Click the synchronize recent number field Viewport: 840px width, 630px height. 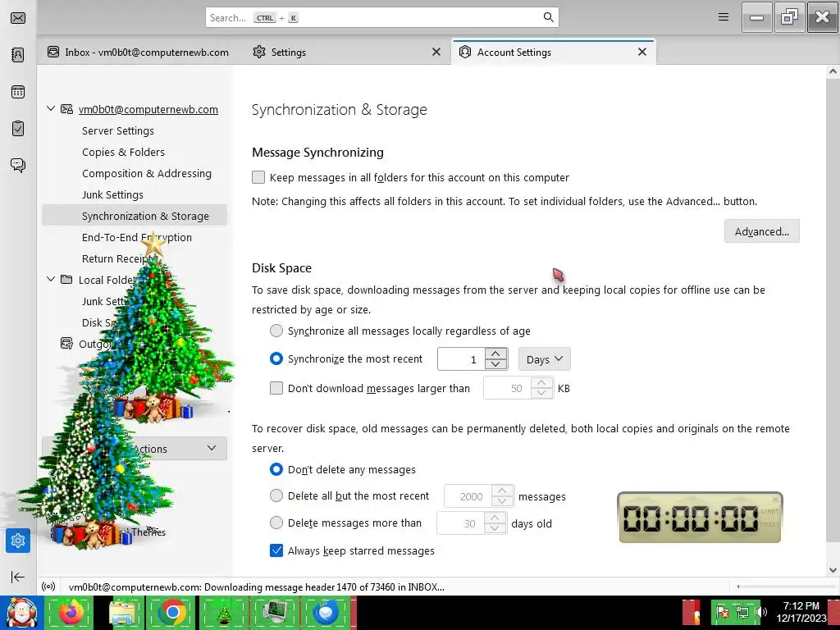click(461, 359)
